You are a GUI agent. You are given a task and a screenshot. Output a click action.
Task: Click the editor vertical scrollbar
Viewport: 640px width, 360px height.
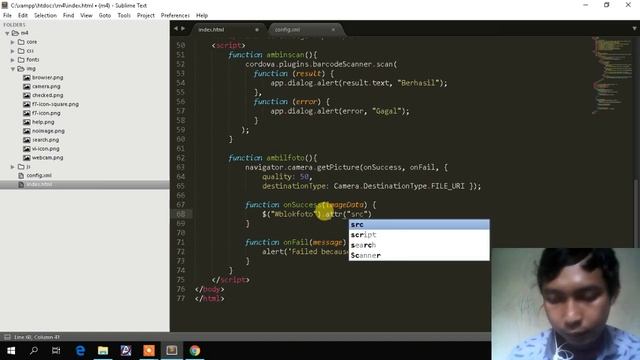point(637,212)
